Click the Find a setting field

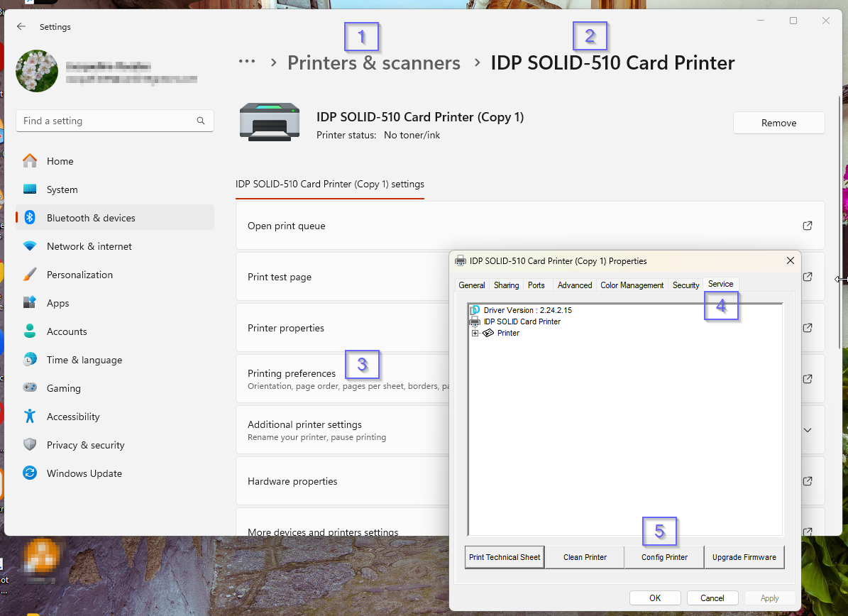115,121
